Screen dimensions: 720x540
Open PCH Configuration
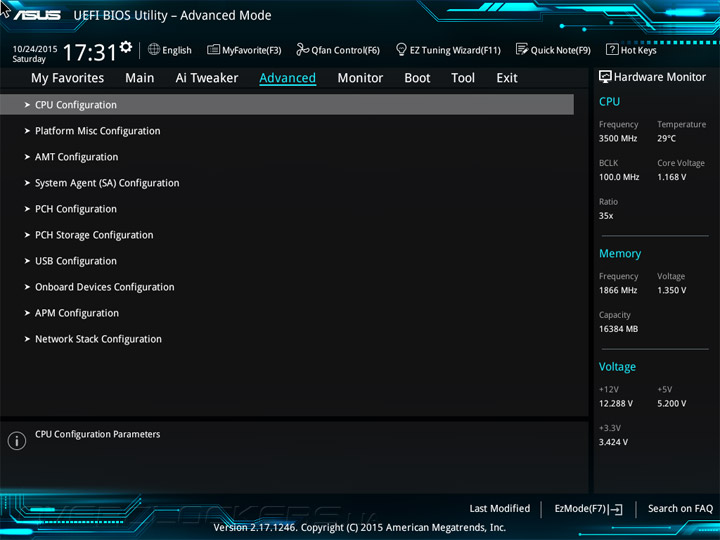click(x=76, y=209)
